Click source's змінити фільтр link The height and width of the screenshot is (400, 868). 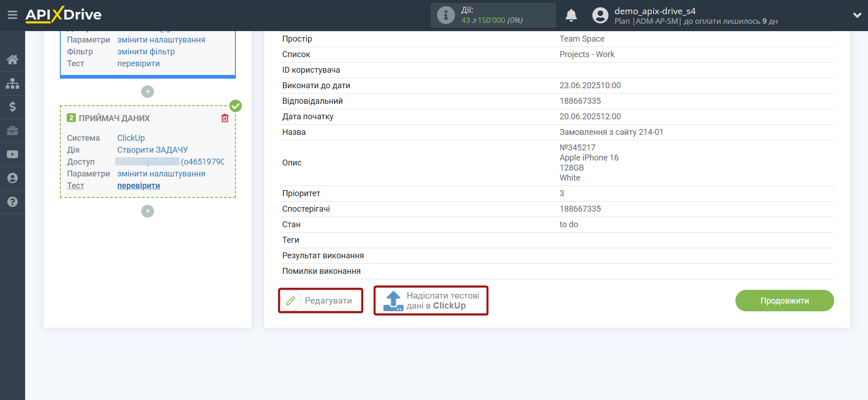(x=146, y=52)
